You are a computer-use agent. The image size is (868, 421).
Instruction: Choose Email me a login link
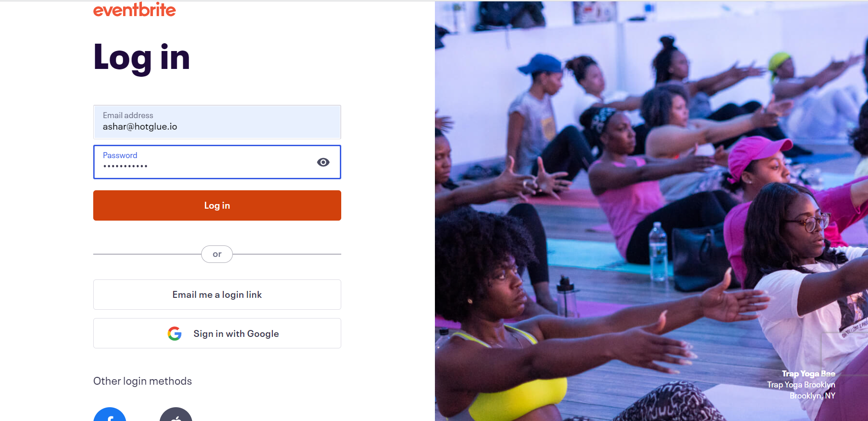point(217,295)
